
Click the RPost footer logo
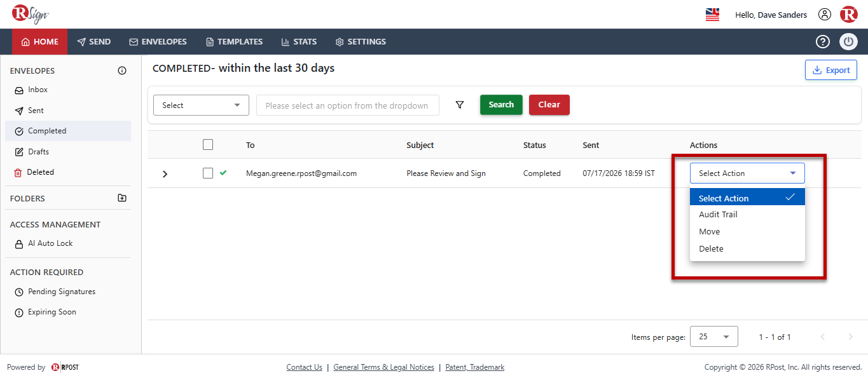pos(65,367)
